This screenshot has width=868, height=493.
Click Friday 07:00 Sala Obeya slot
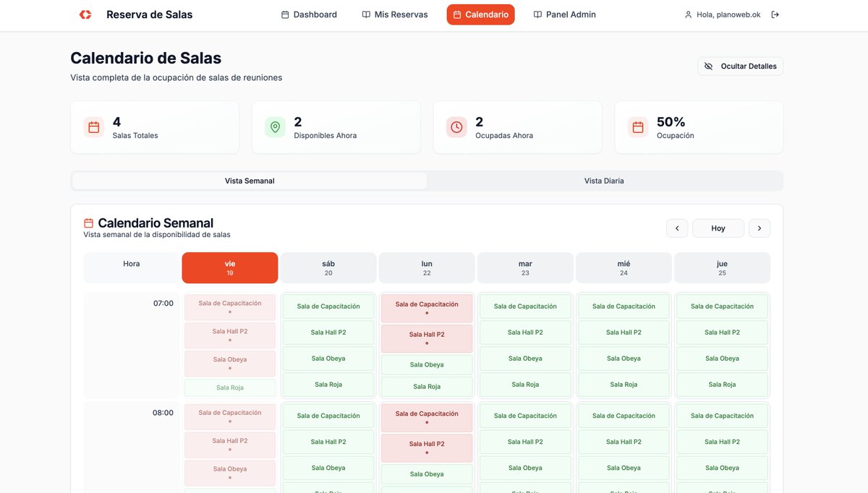(x=230, y=364)
